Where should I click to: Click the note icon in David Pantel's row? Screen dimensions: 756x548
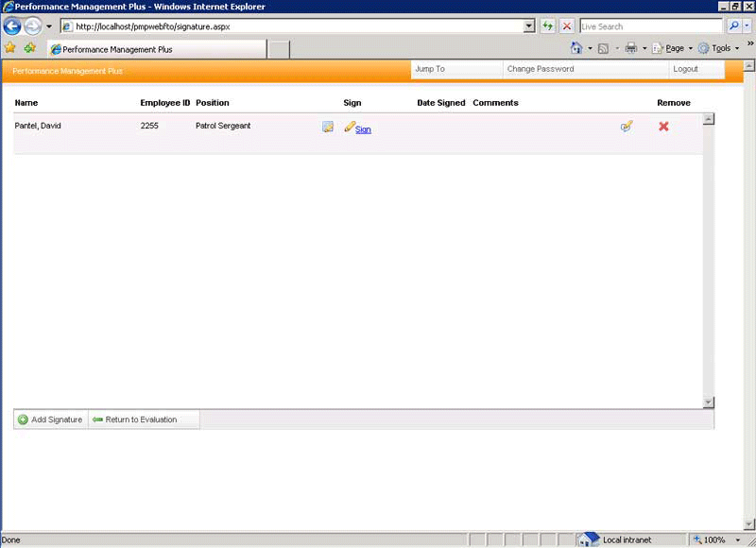[328, 127]
